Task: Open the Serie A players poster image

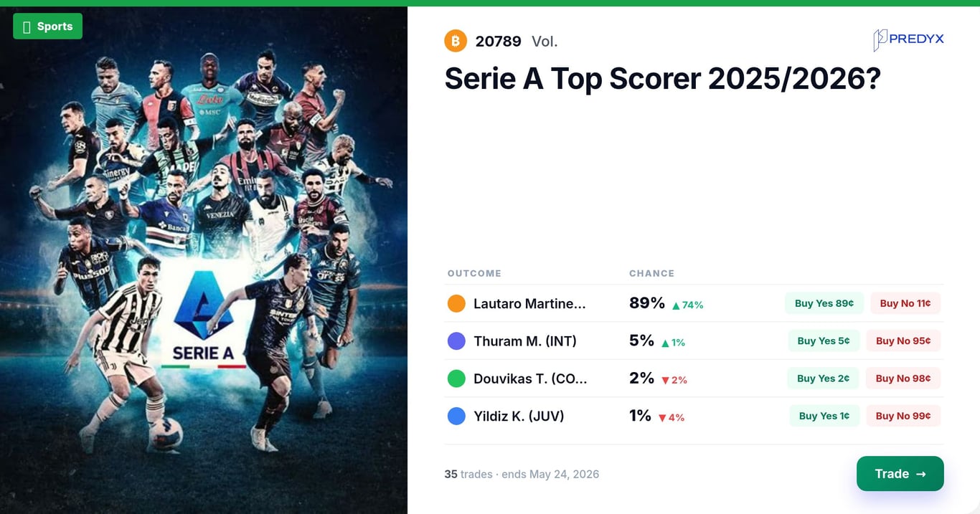Action: coord(204,260)
